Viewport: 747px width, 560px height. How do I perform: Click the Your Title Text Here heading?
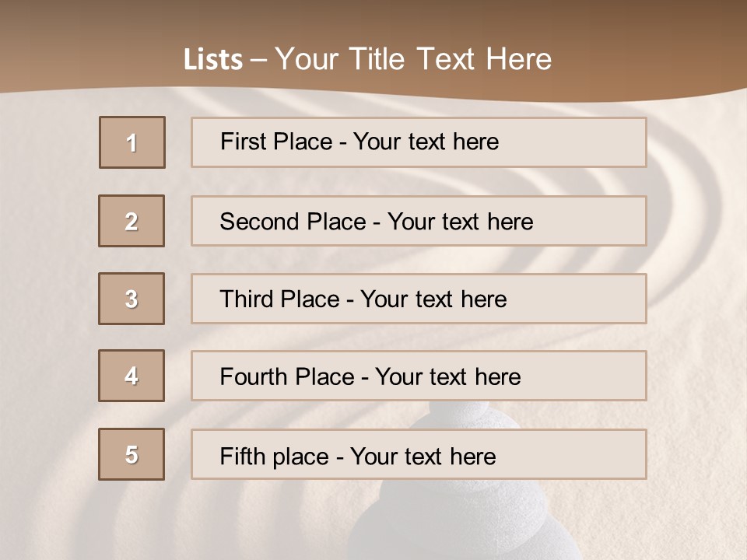point(412,60)
